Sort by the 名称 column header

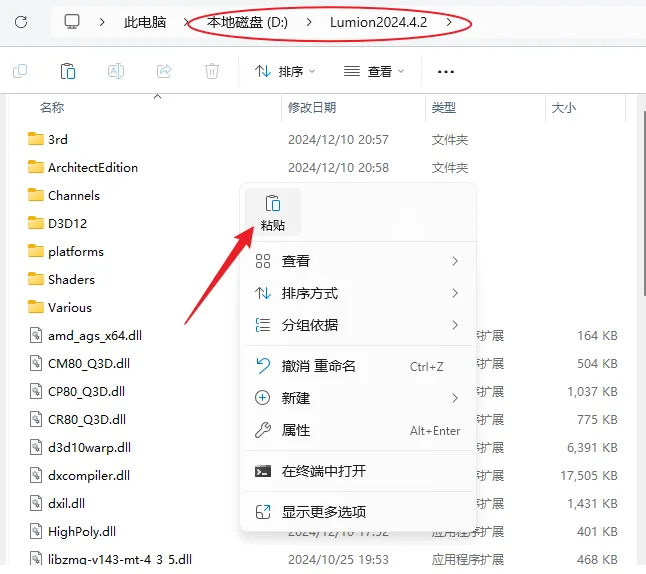click(x=52, y=108)
